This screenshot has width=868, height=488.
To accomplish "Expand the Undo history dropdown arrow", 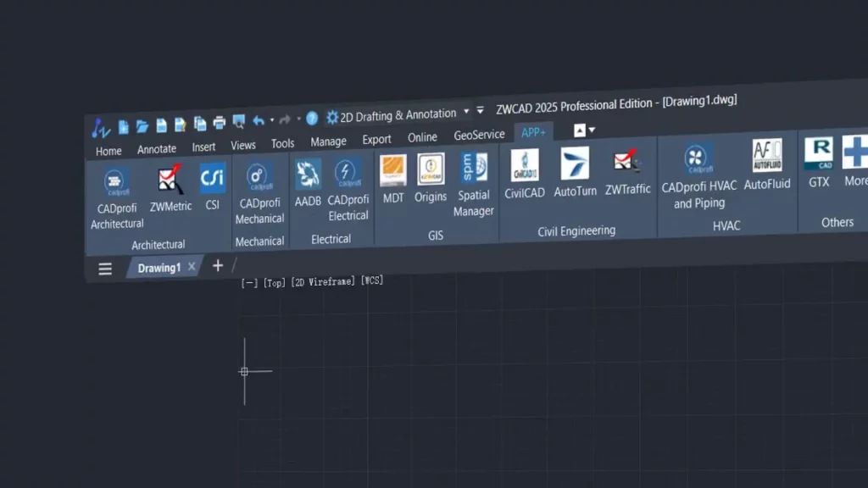I will click(x=272, y=121).
